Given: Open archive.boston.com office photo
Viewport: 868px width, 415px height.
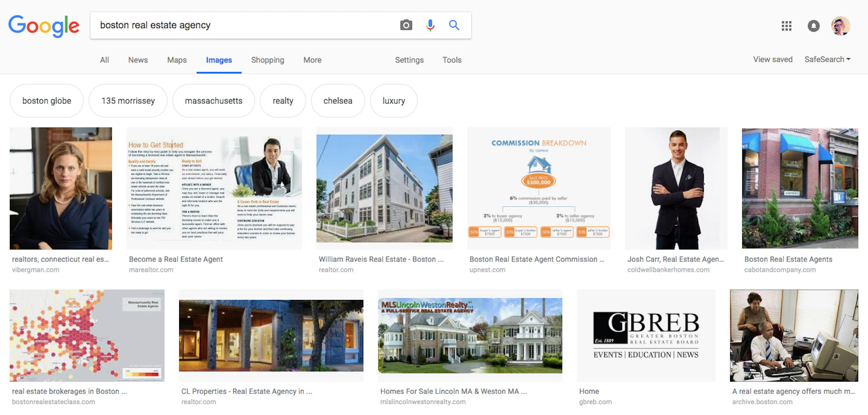Looking at the screenshot, I should 794,335.
